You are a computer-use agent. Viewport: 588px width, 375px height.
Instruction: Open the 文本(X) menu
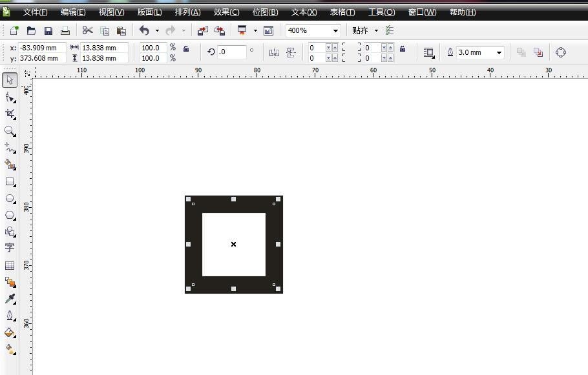click(x=304, y=12)
